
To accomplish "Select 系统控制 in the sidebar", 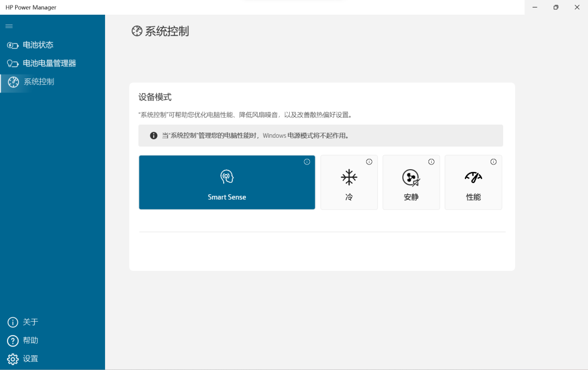I will click(52, 82).
